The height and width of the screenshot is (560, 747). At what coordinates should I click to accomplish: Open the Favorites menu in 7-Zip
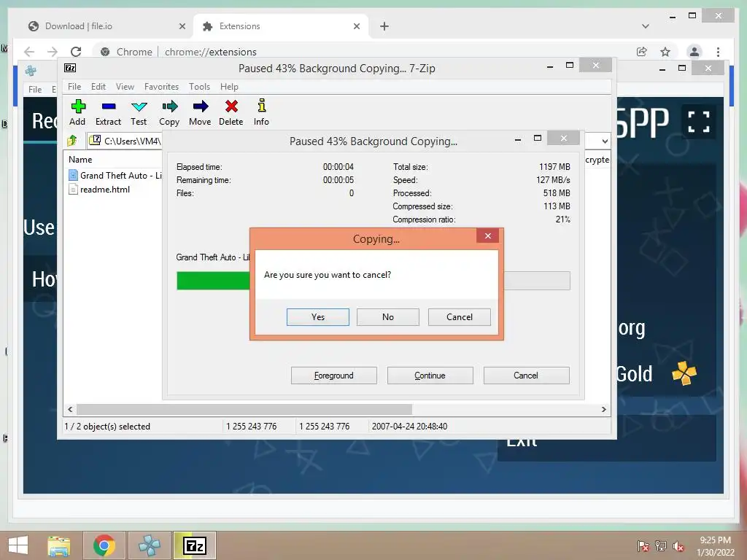pyautogui.click(x=161, y=87)
